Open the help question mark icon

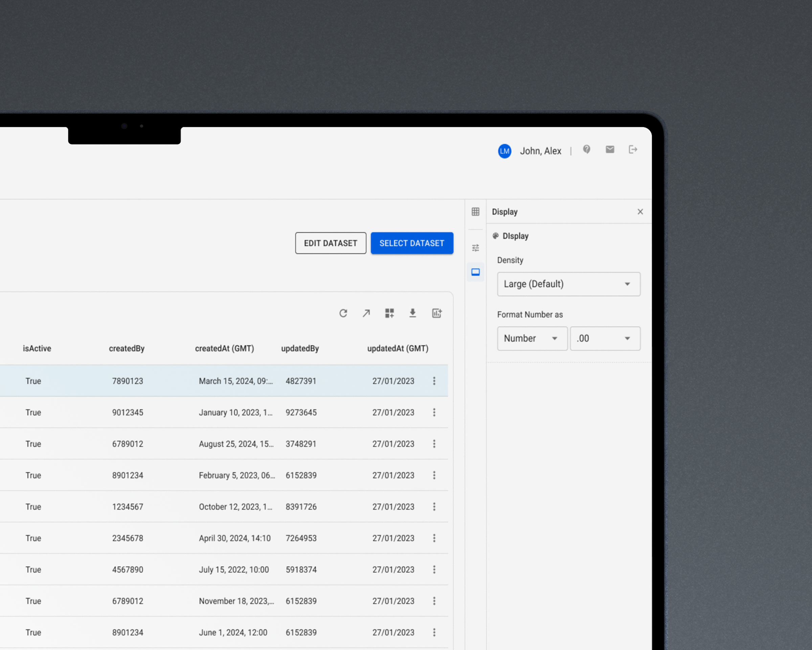coord(586,150)
